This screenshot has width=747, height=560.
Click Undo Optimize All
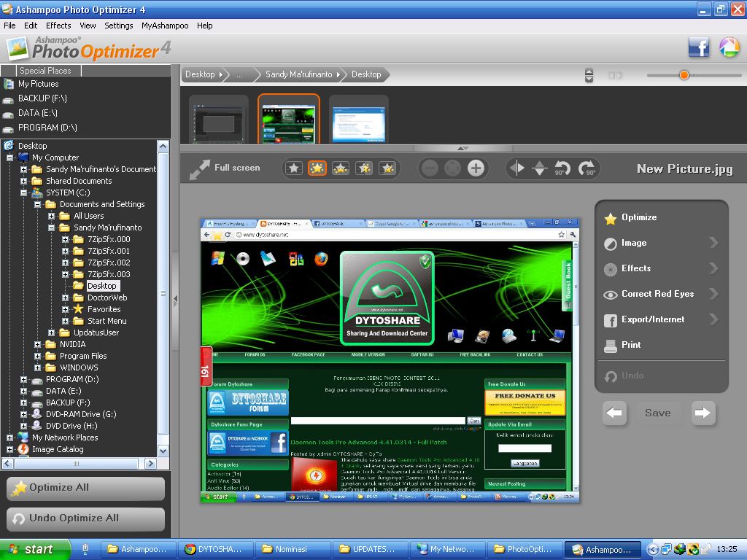(86, 519)
